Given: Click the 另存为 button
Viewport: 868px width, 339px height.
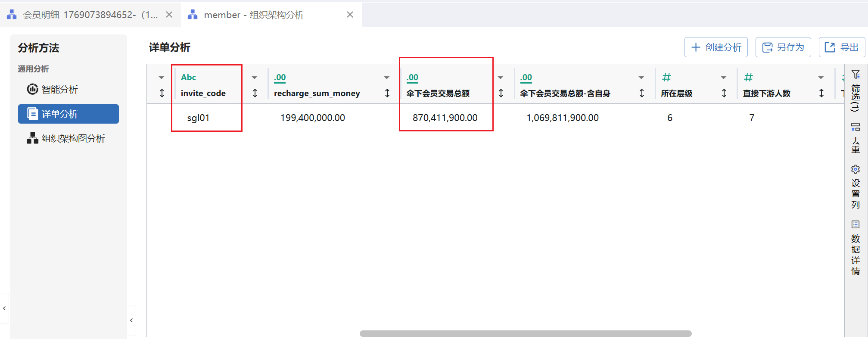Looking at the screenshot, I should [x=783, y=47].
